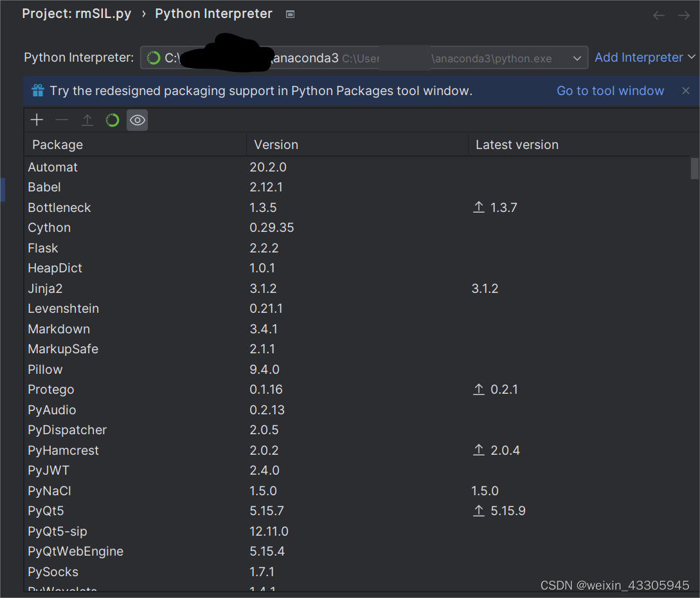Click the green reload packages spinner icon
The width and height of the screenshot is (700, 598).
pos(112,120)
